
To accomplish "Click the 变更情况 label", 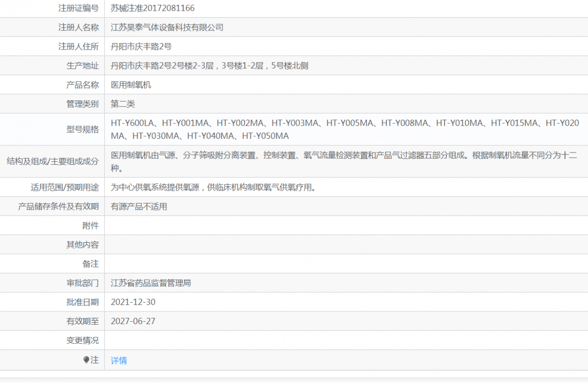I will pos(82,340).
